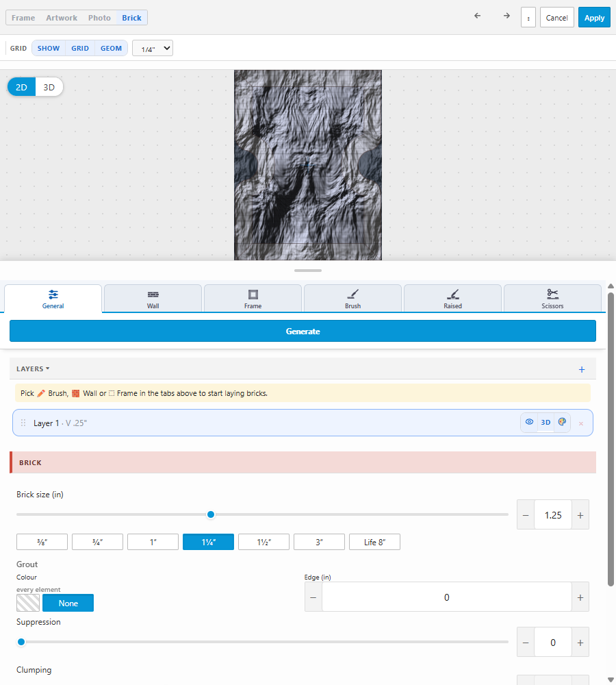
Task: Click the redo forward arrow icon
Action: (506, 16)
